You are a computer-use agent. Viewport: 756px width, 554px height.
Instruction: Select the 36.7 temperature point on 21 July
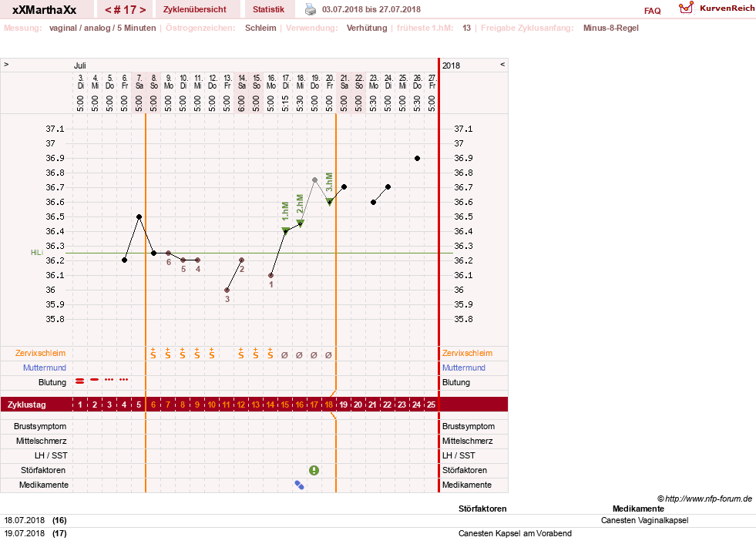(x=344, y=186)
